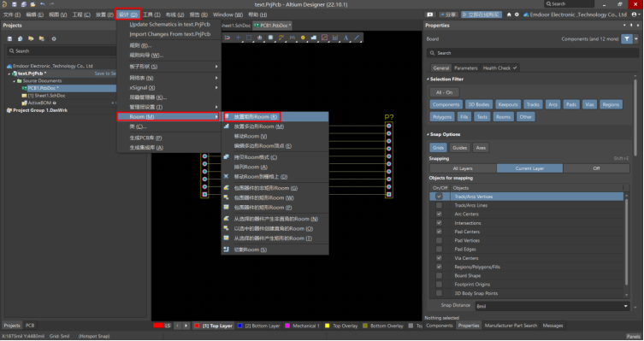Open Messages panel tab at bottom
This screenshot has height=341, width=644.
click(x=552, y=326)
